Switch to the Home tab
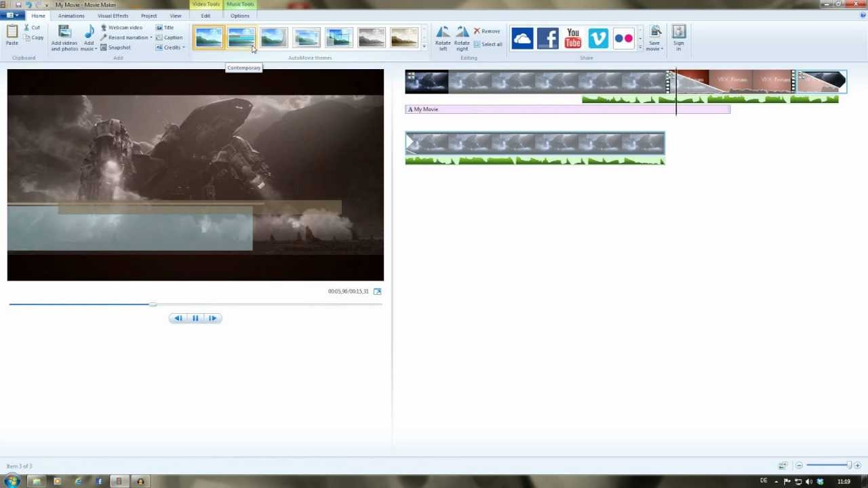Screen dimensions: 868x488 pos(38,16)
